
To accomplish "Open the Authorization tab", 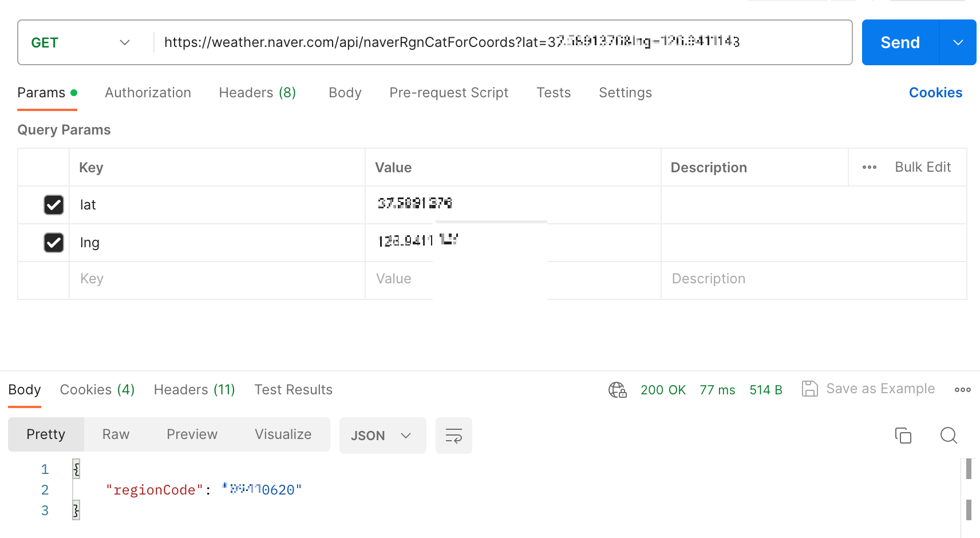I will [x=148, y=93].
